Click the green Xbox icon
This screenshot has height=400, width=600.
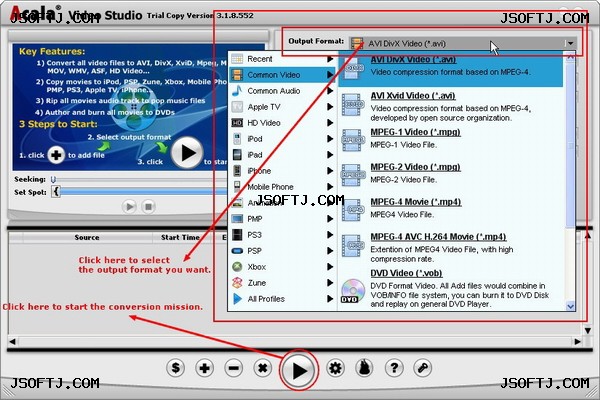click(237, 267)
